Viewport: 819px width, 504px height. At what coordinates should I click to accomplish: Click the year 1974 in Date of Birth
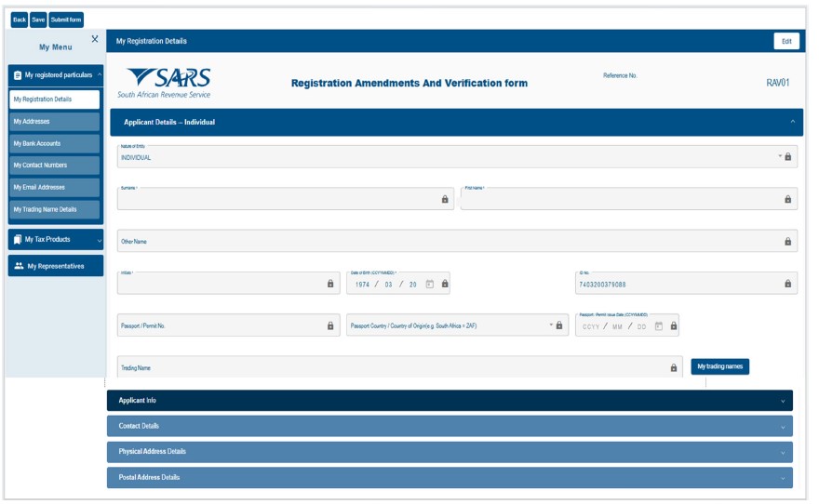(362, 285)
